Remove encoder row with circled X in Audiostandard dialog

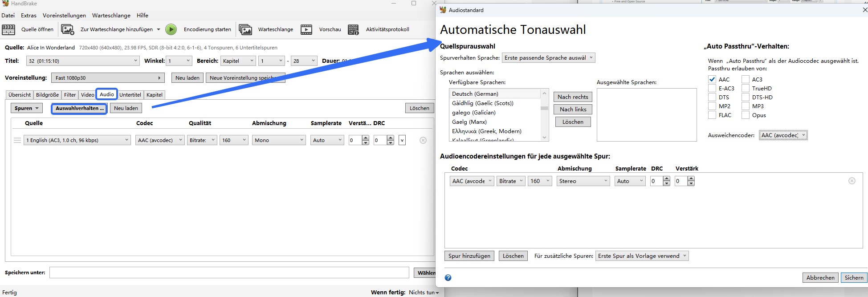852,181
